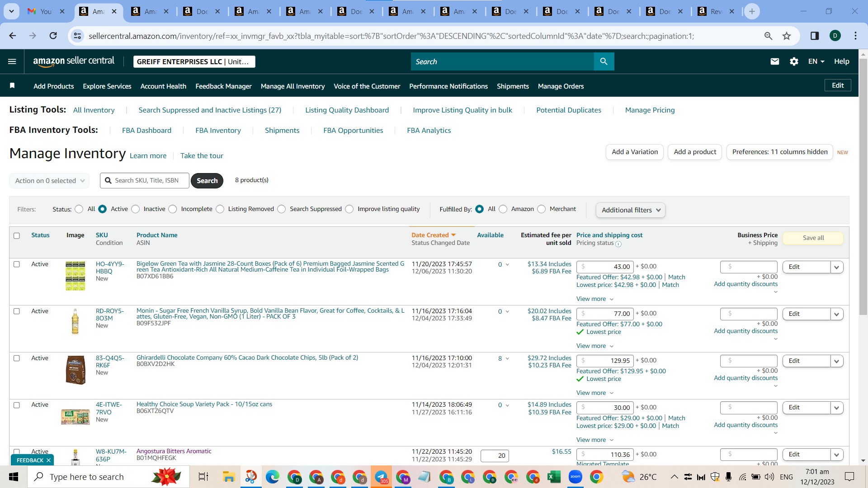
Task: Click the site information icon in address bar
Action: (x=78, y=36)
